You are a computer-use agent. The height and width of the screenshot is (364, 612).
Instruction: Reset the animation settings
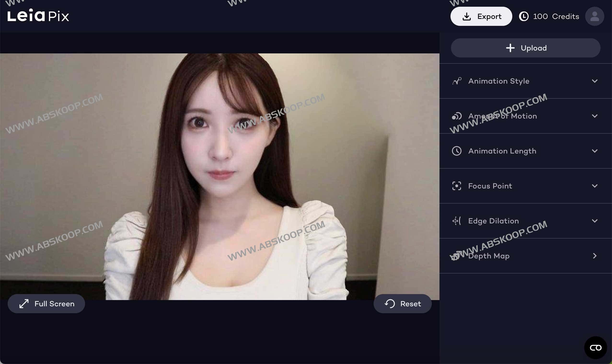402,304
